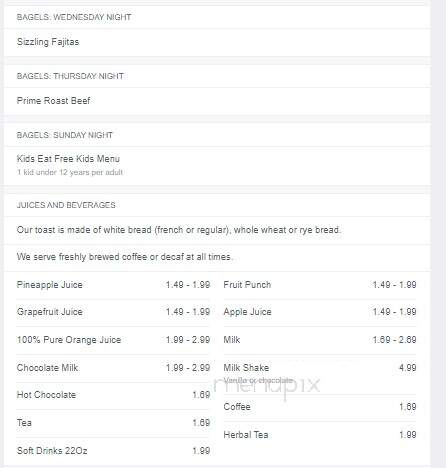Click the Bagels: Wednesday Night section header
The height and width of the screenshot is (468, 446).
(x=74, y=17)
